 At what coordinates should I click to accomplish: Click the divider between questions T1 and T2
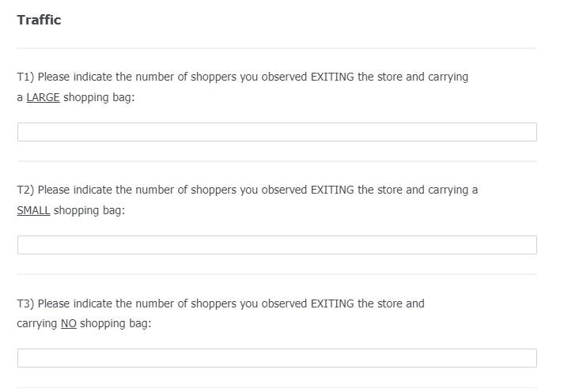tap(277, 161)
